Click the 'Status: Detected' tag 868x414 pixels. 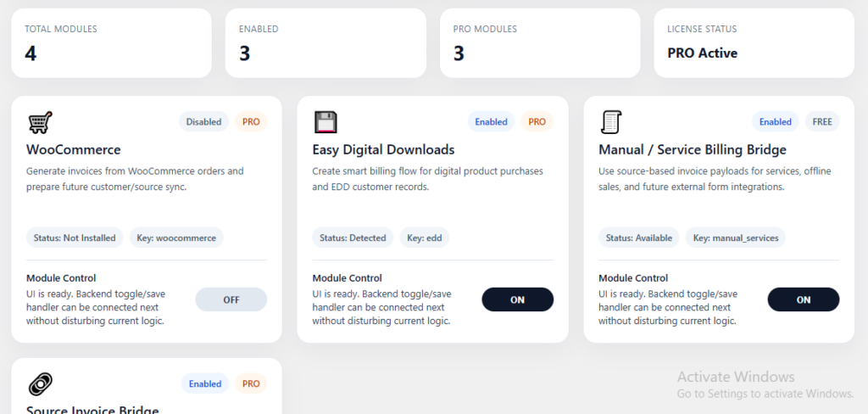(353, 238)
